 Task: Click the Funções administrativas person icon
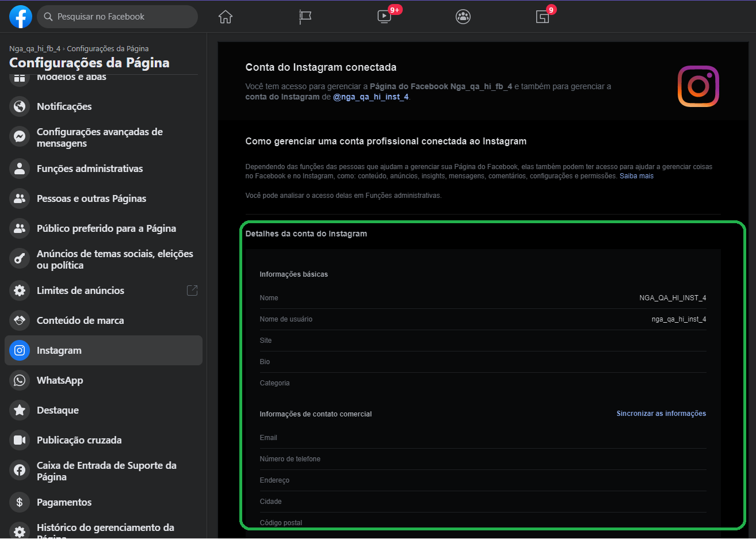[20, 169]
